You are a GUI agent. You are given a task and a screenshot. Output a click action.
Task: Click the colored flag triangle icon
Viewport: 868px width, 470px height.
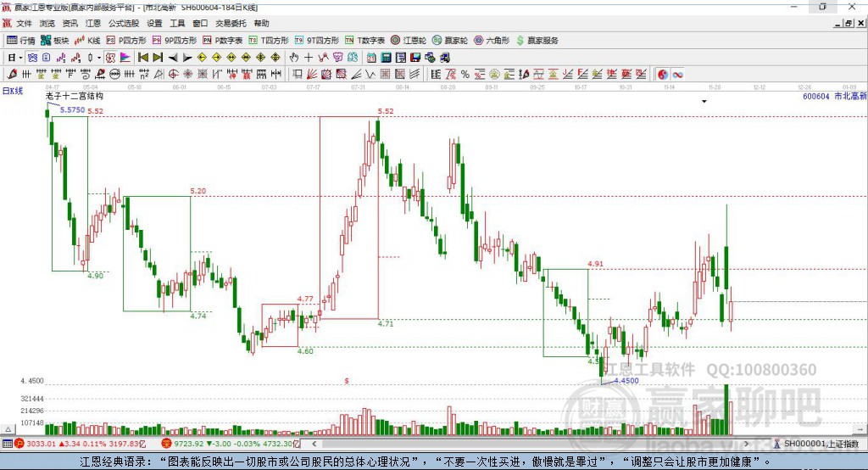click(x=125, y=57)
